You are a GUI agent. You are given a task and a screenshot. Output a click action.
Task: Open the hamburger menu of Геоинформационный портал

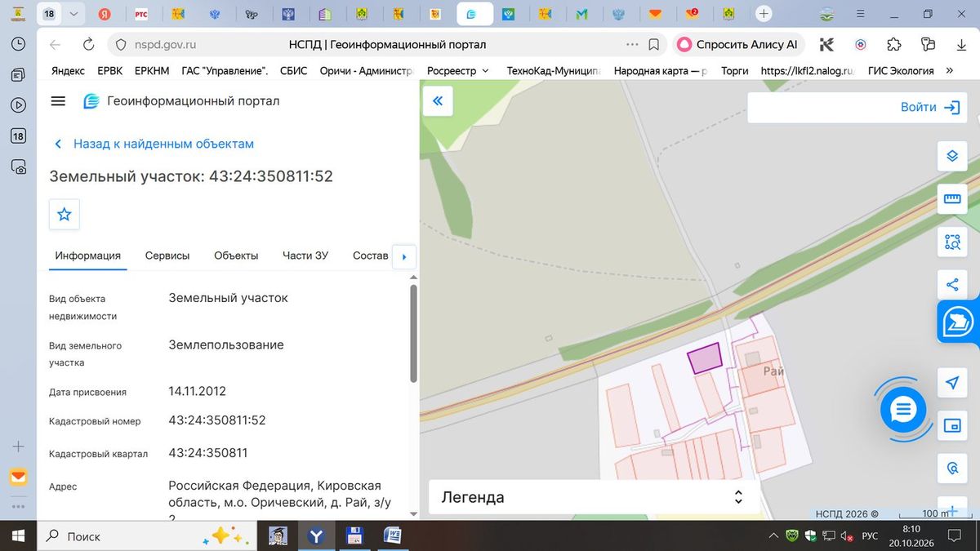[57, 101]
